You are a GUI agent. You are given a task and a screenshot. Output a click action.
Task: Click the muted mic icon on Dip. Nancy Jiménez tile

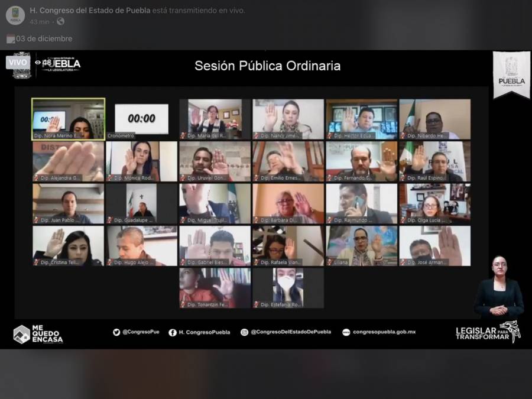(x=257, y=136)
